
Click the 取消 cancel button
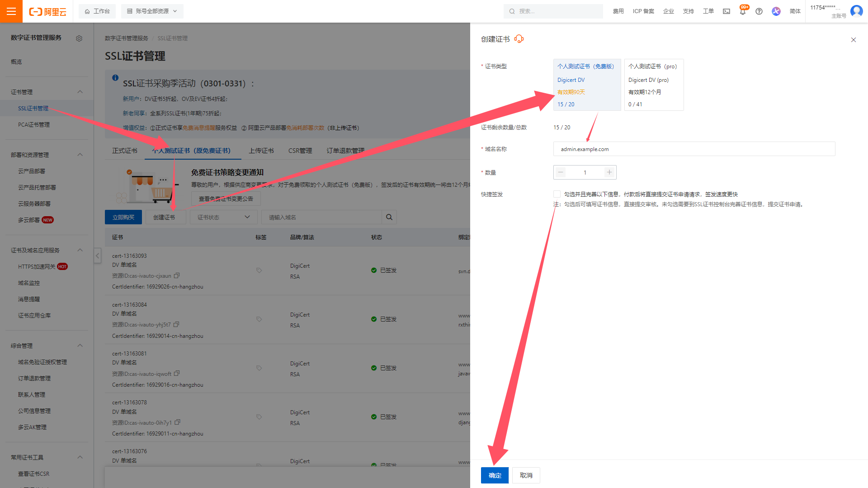(526, 475)
